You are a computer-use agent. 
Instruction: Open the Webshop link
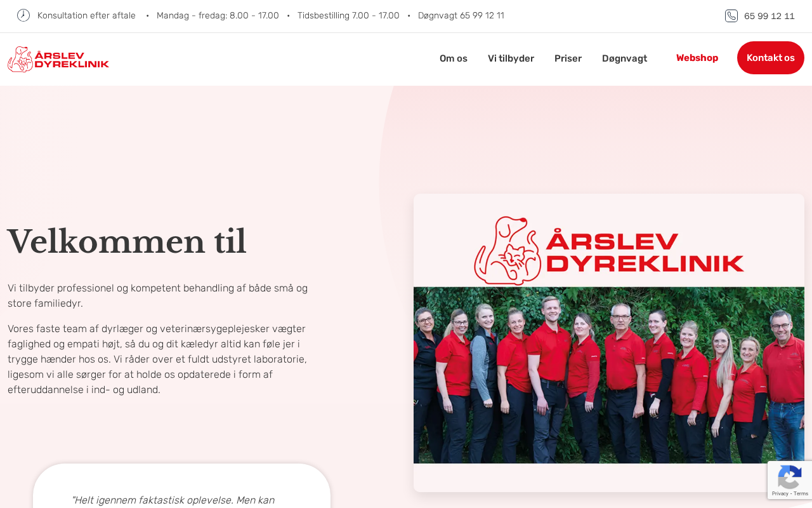[697, 58]
